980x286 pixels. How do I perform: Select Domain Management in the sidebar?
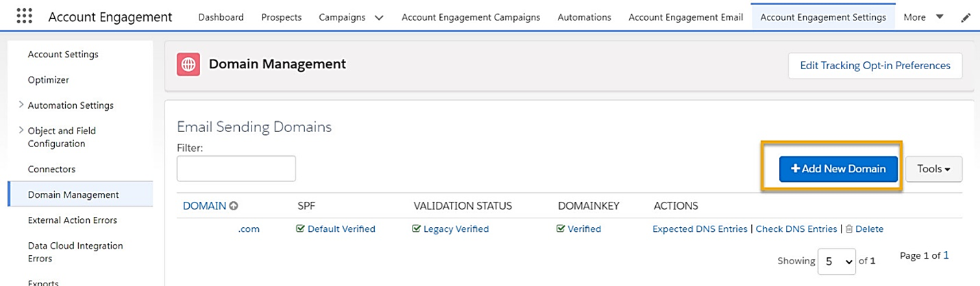[x=80, y=194]
